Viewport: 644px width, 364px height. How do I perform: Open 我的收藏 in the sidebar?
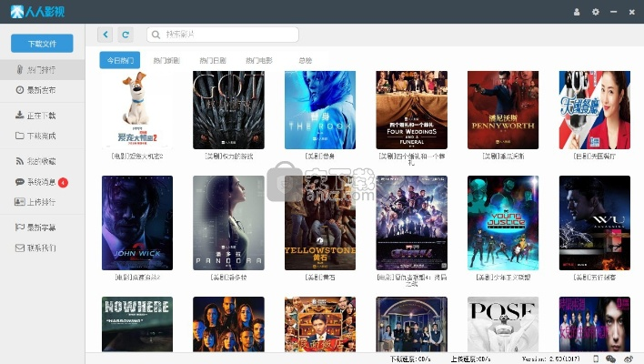(42, 161)
